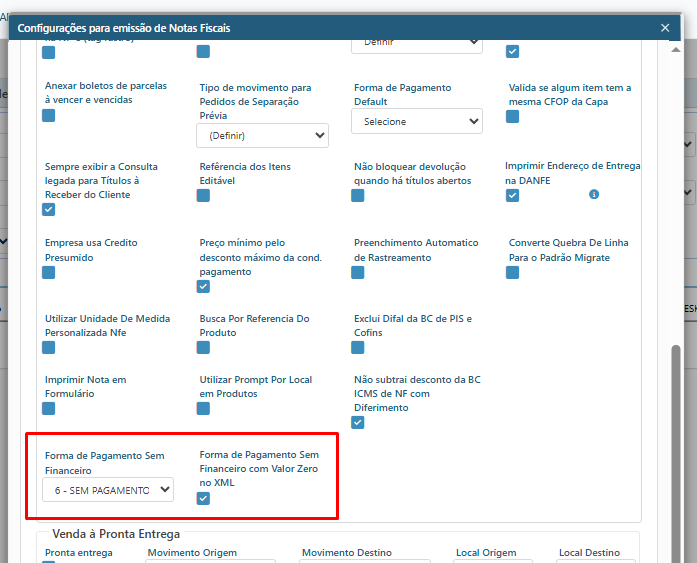Open Tipo de movimento (Definir) dropdown
697x563 pixels.
[x=264, y=135]
